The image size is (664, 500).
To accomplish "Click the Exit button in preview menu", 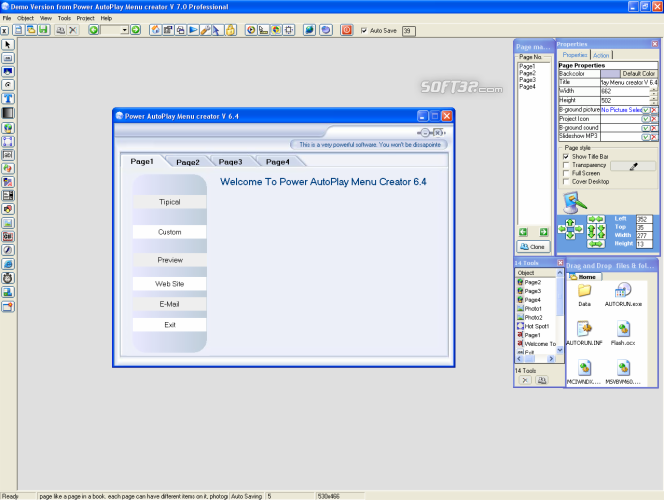I will click(x=169, y=325).
